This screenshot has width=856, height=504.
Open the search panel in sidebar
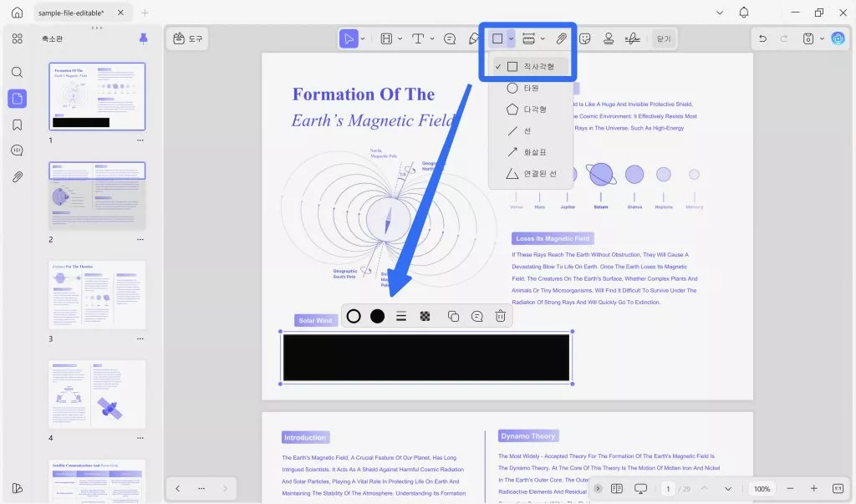[18, 72]
